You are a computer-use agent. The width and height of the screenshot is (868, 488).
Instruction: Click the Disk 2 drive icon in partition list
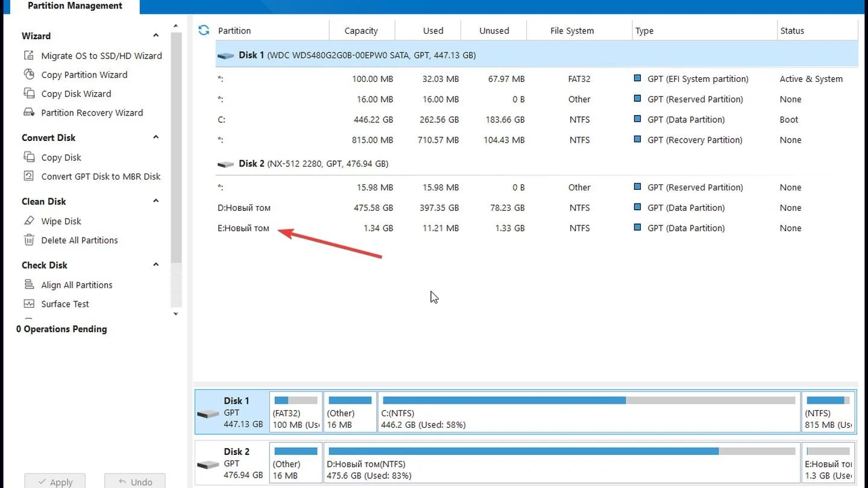pos(226,164)
